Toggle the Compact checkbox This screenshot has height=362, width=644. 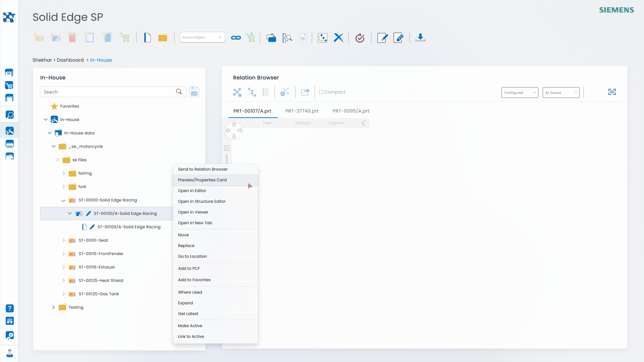pyautogui.click(x=321, y=92)
